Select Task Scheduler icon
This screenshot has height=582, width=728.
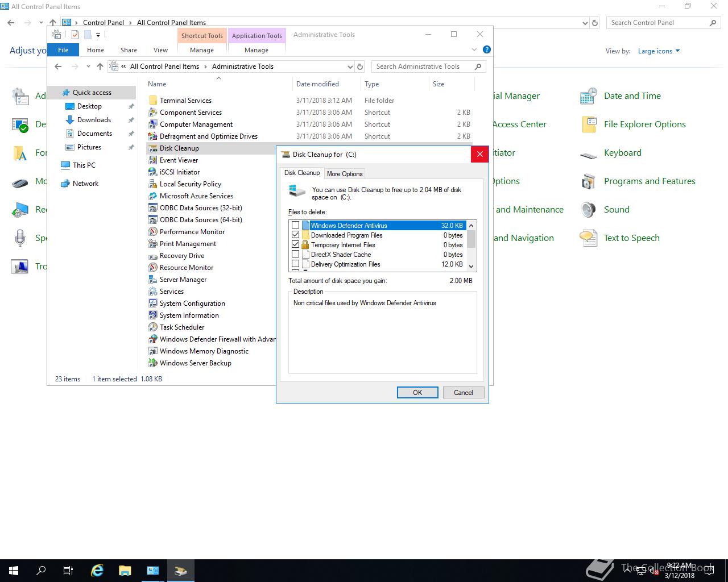tap(152, 327)
